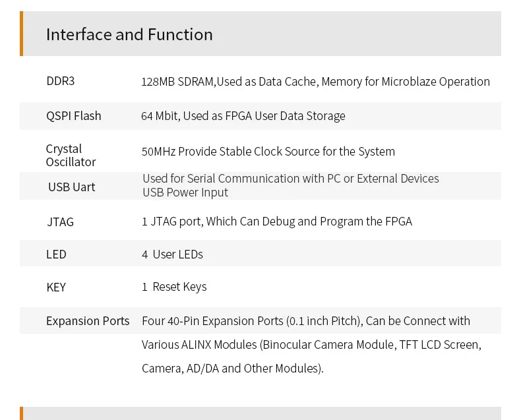Click the 1 JTAG port description
521x420 pixels.
tap(276, 222)
